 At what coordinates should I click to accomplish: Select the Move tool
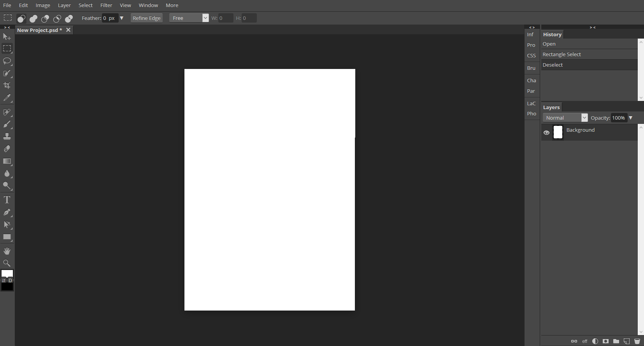(7, 37)
